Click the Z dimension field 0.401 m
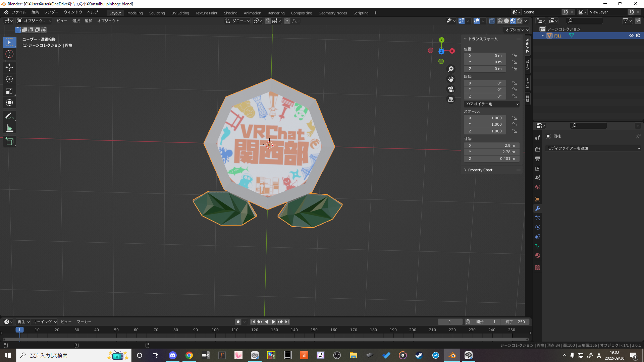644x362 pixels. 492,159
